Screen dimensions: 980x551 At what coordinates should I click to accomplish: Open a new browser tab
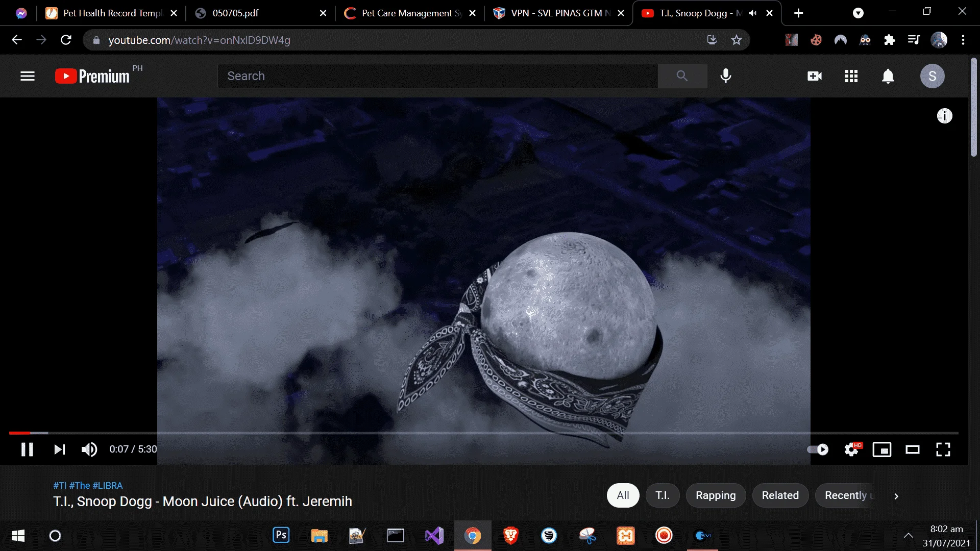click(x=799, y=13)
